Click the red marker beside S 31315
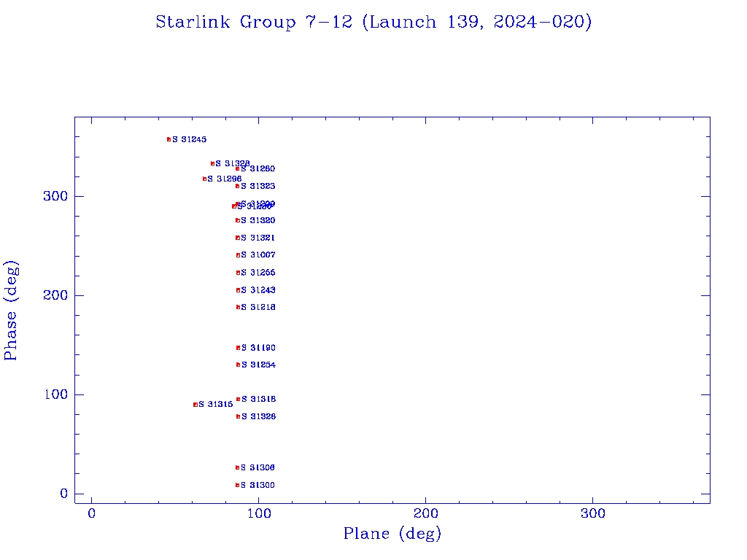 [x=196, y=405]
